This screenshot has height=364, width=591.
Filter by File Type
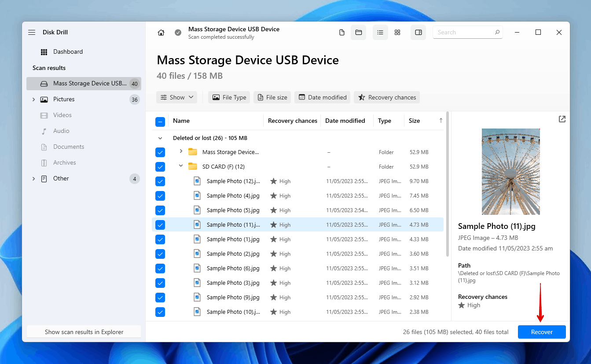click(229, 97)
